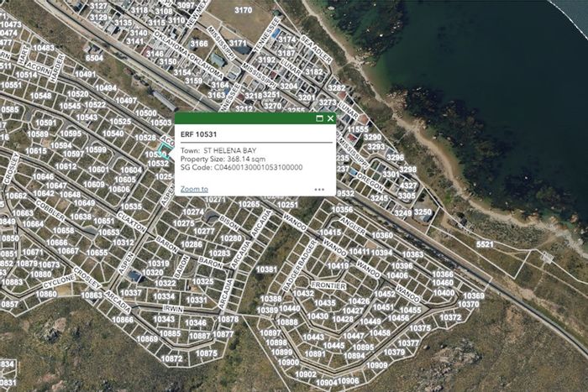
Task: Select the parcel labeled 3250
Action: click(x=423, y=212)
